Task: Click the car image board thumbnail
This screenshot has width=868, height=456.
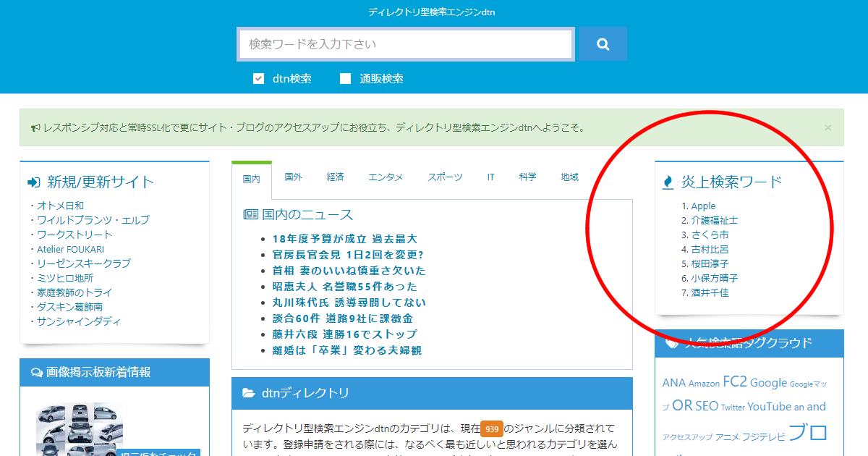Action: tap(80, 431)
